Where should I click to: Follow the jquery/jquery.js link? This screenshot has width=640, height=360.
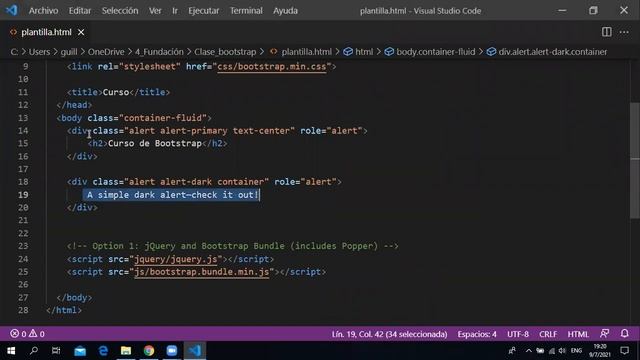[176, 259]
